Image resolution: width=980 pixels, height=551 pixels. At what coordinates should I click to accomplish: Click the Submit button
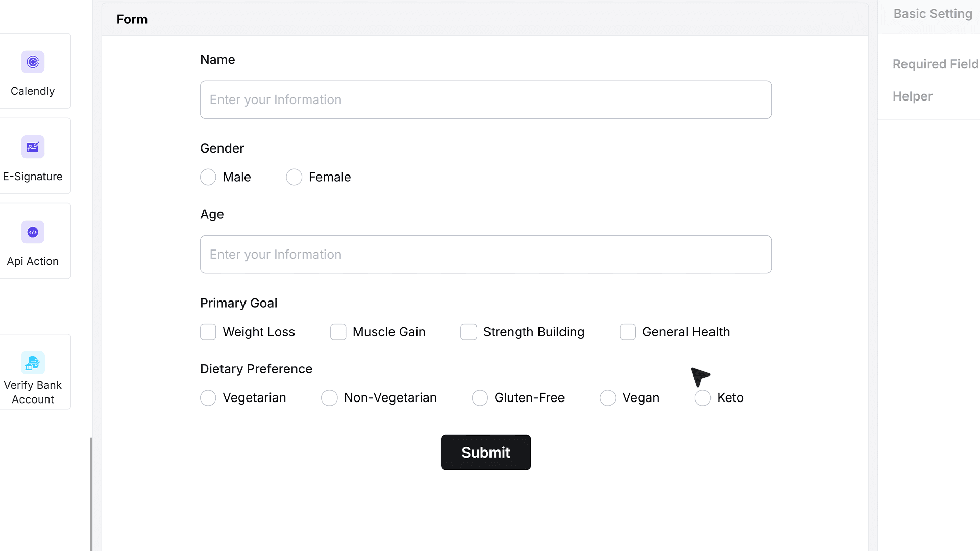pyautogui.click(x=486, y=453)
